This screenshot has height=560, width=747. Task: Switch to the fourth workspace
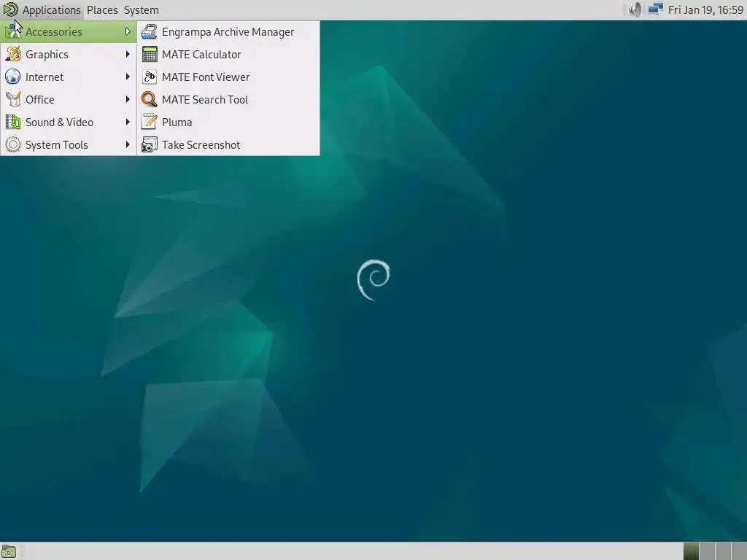[x=738, y=551]
